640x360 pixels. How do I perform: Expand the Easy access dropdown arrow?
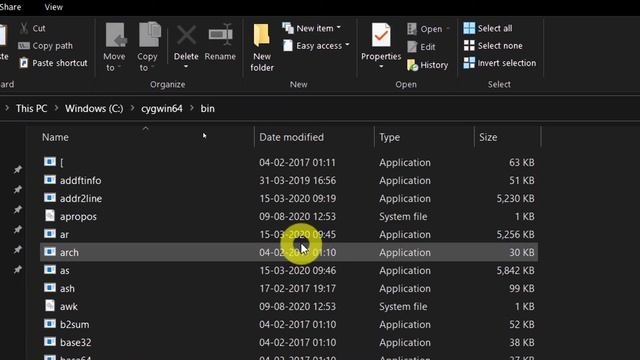(347, 45)
